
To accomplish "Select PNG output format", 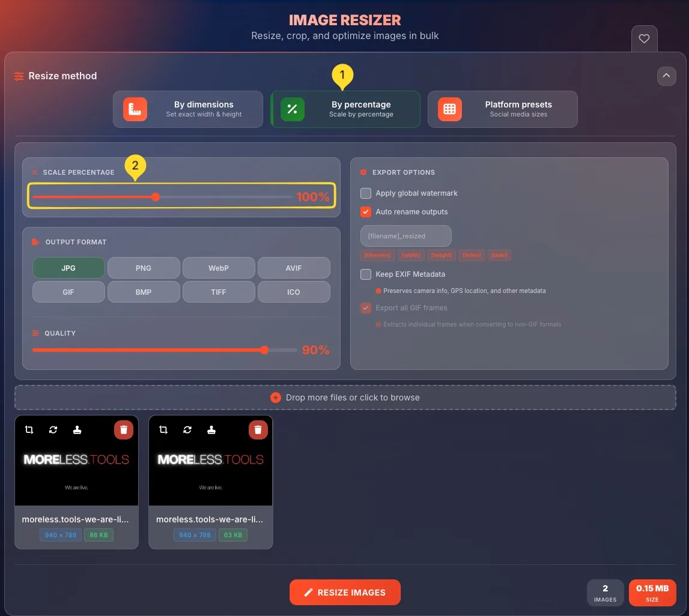I will coord(144,268).
